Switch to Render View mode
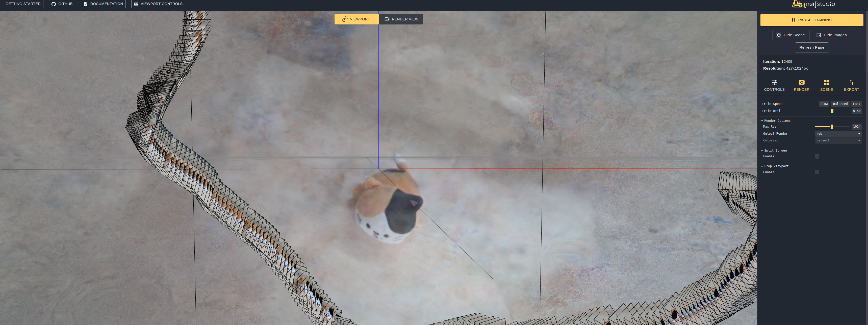The image size is (868, 325). click(401, 19)
